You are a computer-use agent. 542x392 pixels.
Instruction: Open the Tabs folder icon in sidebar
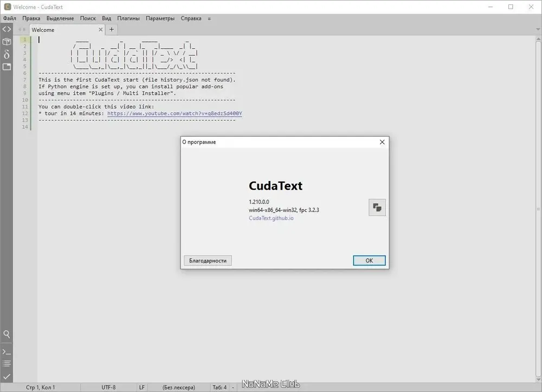[7, 67]
